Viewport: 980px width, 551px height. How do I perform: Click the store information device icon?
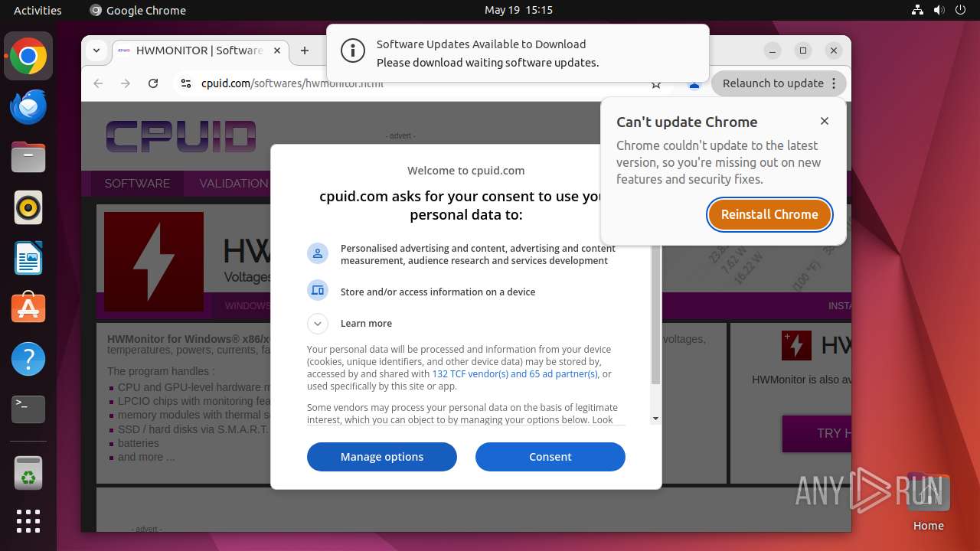(x=318, y=290)
